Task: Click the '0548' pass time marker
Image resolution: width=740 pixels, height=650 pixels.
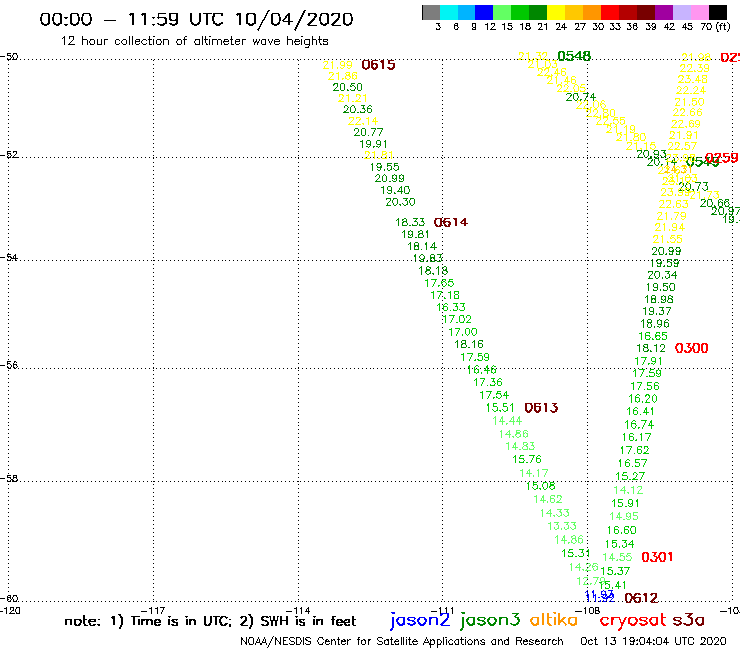Action: point(574,56)
